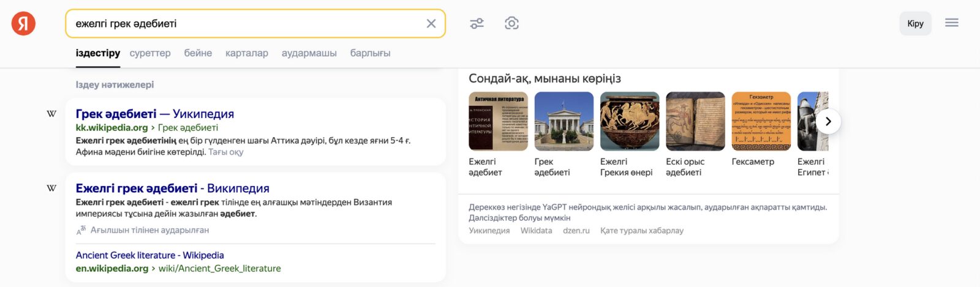Show next related topics with the arrow
Viewport: 980px width, 287px height.
tap(828, 121)
